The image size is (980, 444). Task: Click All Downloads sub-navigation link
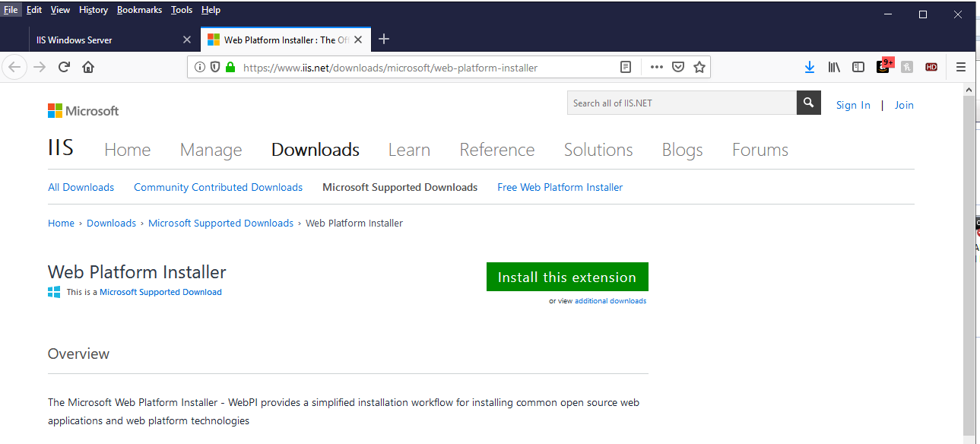point(81,187)
